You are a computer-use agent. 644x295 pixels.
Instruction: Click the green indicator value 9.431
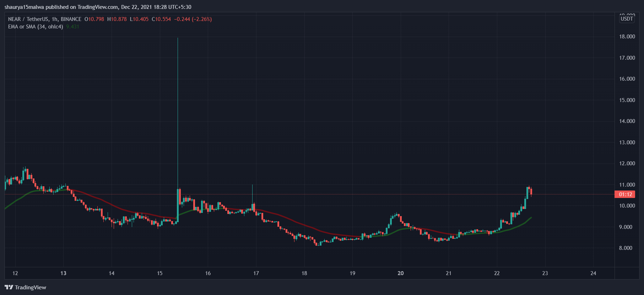pyautogui.click(x=72, y=27)
